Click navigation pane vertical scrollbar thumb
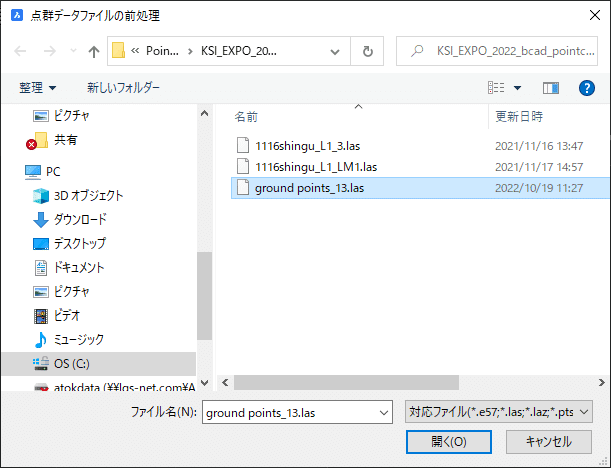The image size is (611, 468). point(204,296)
